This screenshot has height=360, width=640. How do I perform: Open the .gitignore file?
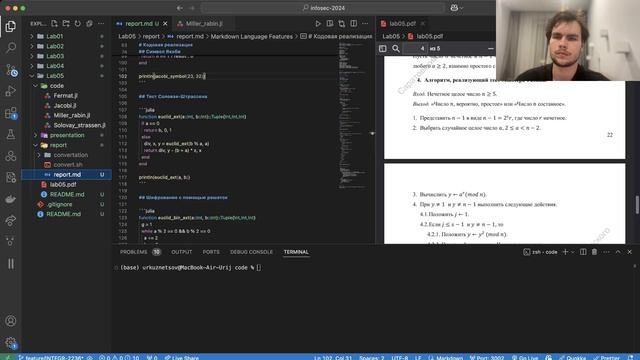point(60,204)
